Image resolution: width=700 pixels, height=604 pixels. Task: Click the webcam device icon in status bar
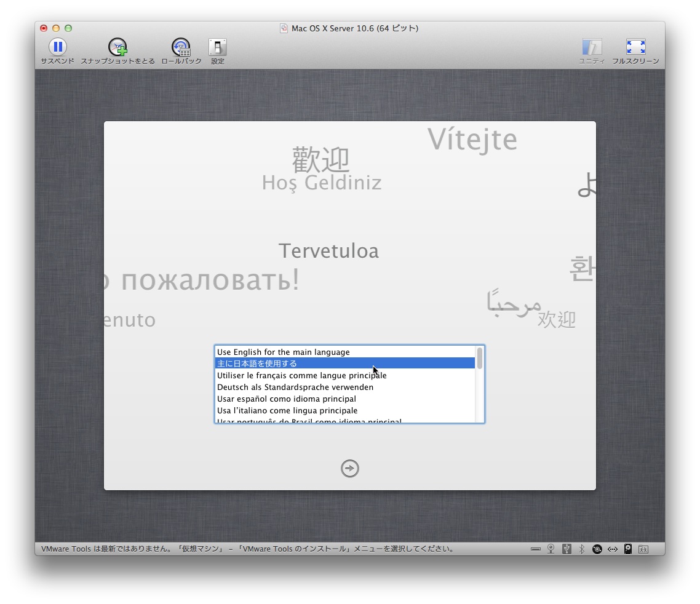pyautogui.click(x=551, y=549)
